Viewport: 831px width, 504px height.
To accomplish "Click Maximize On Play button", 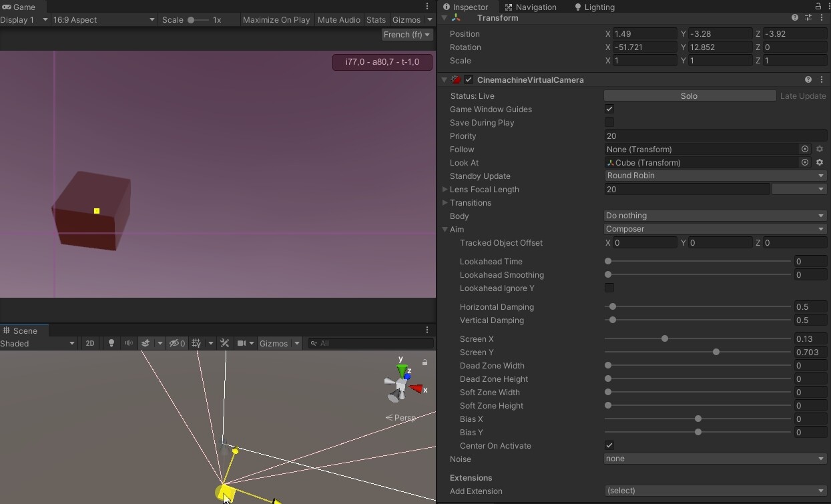I will click(276, 19).
